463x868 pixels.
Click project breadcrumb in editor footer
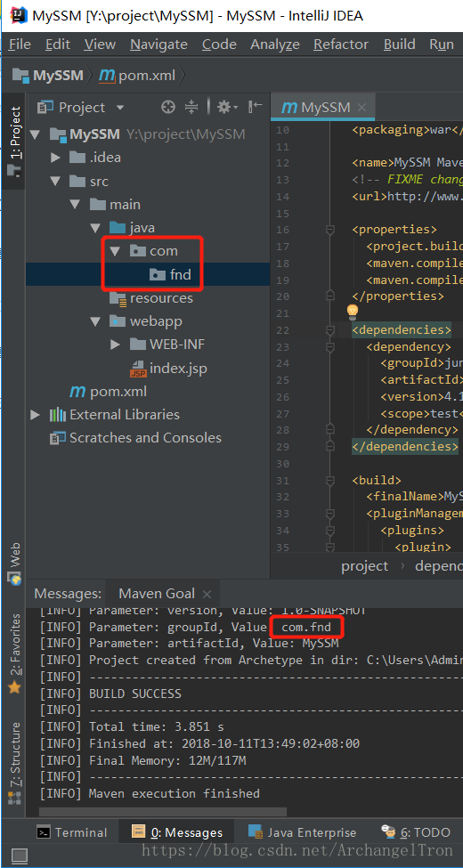click(364, 565)
